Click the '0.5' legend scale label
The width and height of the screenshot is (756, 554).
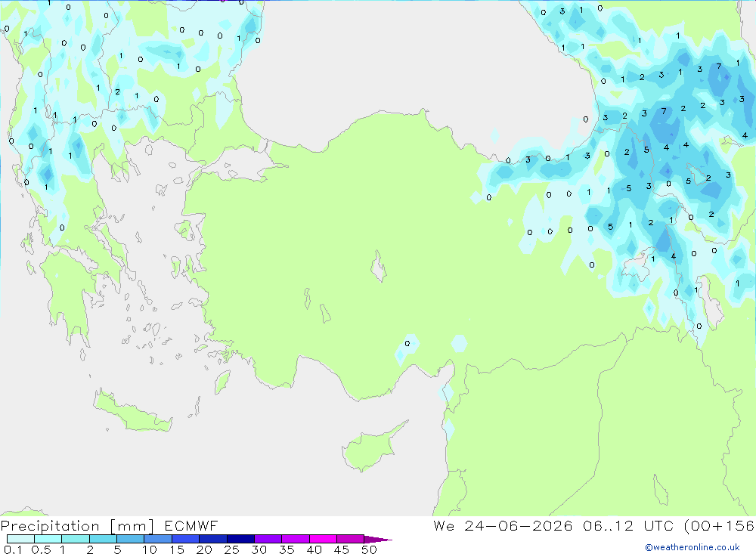pos(41,549)
